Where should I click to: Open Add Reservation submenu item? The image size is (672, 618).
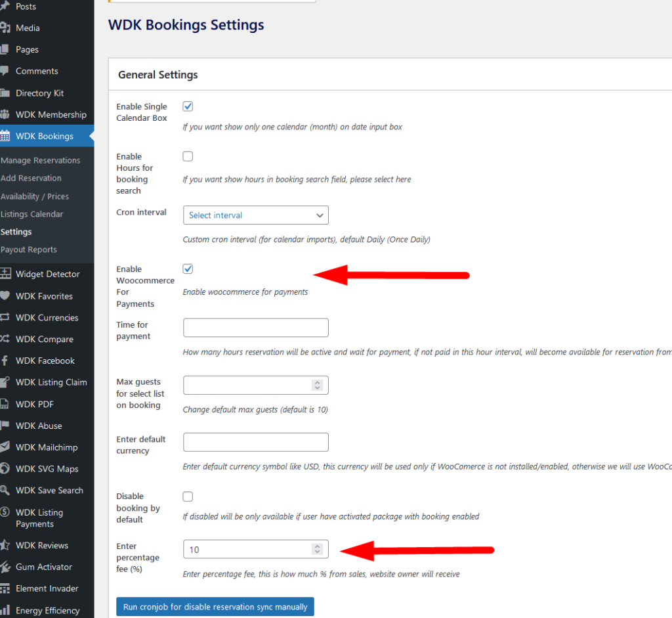[31, 178]
